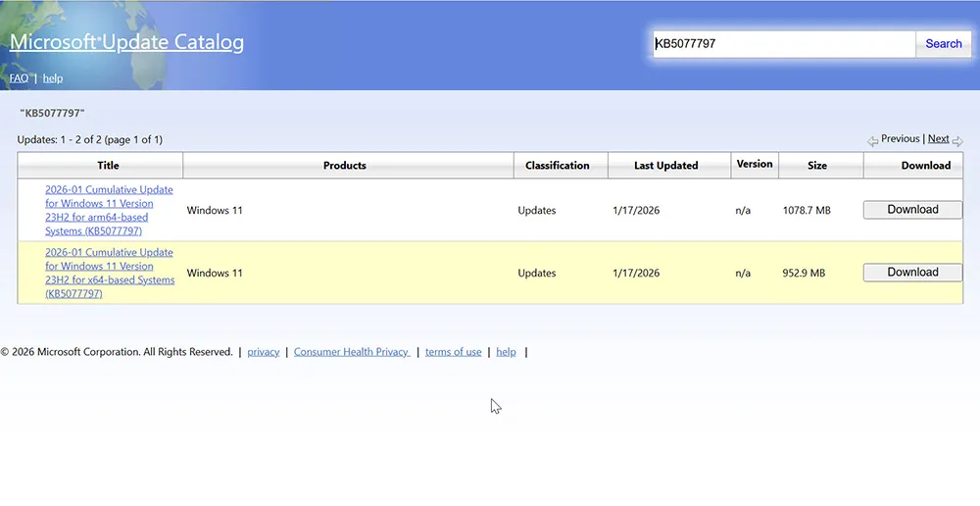
Task: Open the terms of use footer link
Action: coord(453,352)
